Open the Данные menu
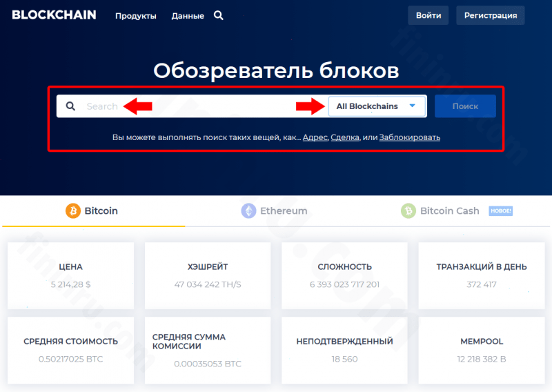Screen dimensions: 552x392 [188, 16]
